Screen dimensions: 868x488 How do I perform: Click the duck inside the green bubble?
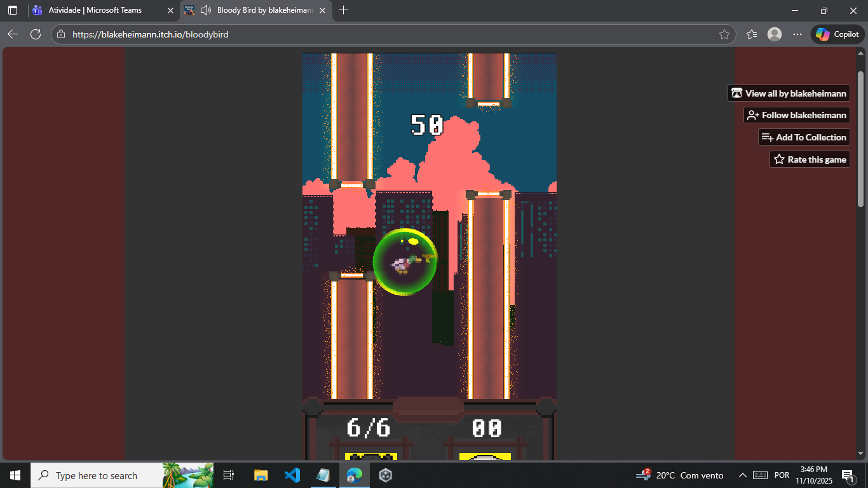point(405,263)
